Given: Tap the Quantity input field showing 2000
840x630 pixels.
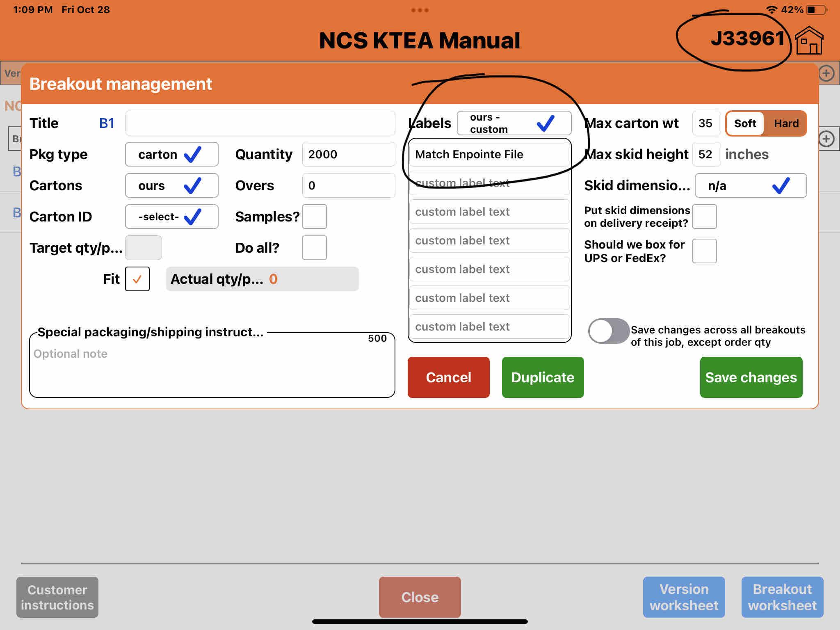Looking at the screenshot, I should pyautogui.click(x=348, y=154).
